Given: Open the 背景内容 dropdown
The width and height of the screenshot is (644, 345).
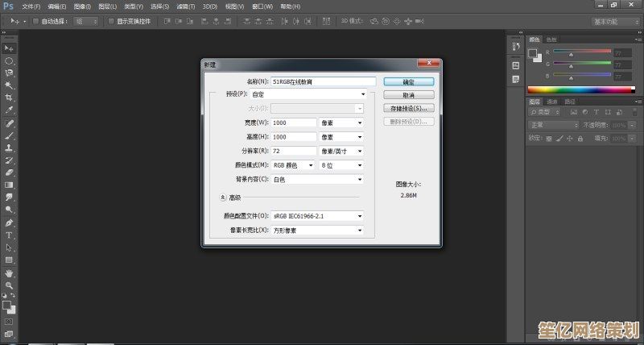Looking at the screenshot, I should coord(317,180).
